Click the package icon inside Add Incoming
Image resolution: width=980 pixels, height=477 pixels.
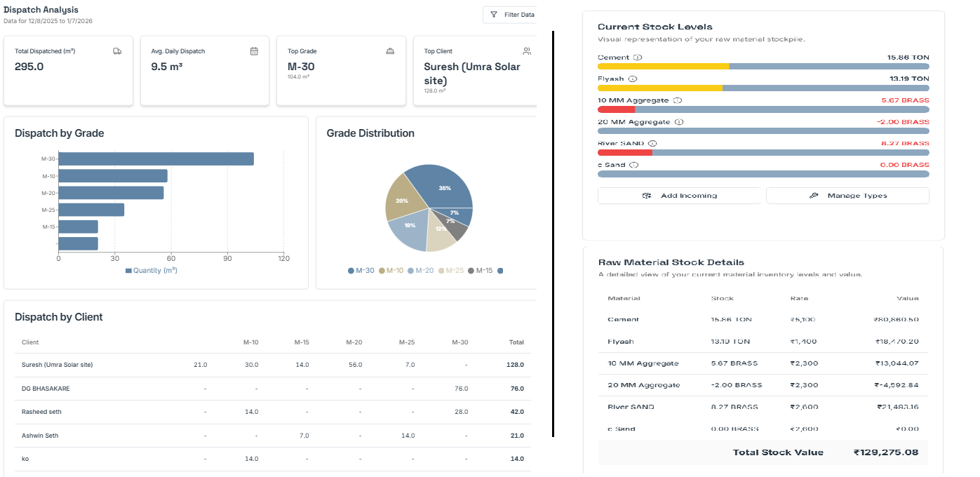click(647, 196)
